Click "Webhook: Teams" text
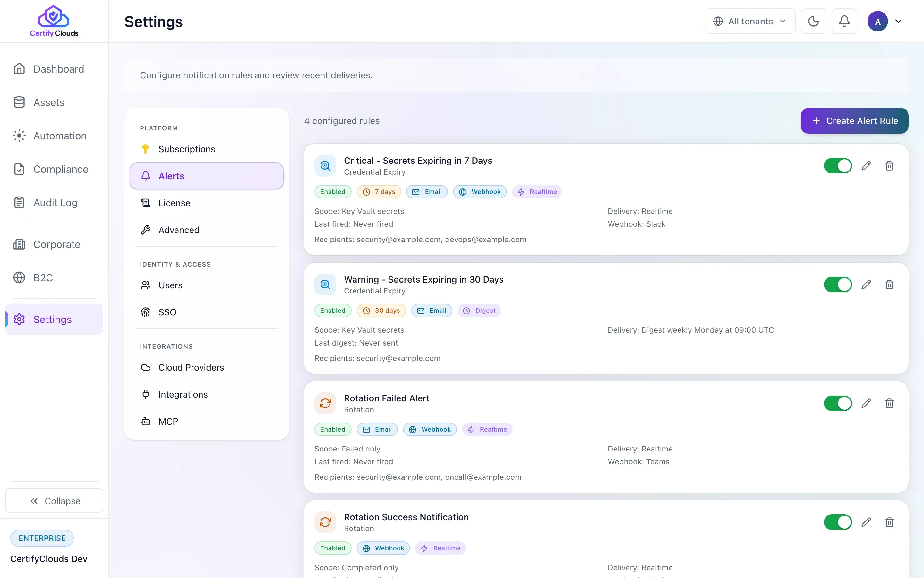Viewport: 924px width, 578px height. coord(638,462)
